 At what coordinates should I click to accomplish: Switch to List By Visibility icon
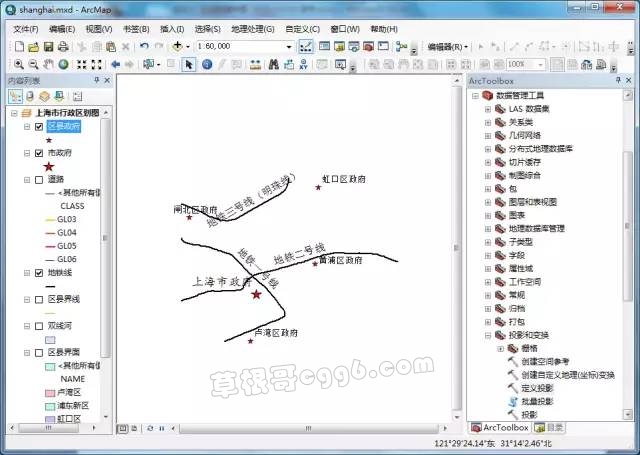44,96
